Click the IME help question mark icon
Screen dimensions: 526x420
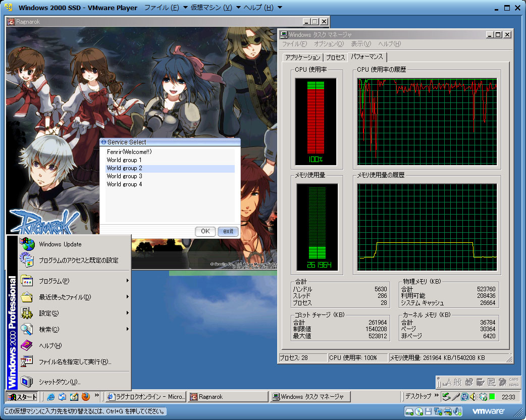(502, 382)
